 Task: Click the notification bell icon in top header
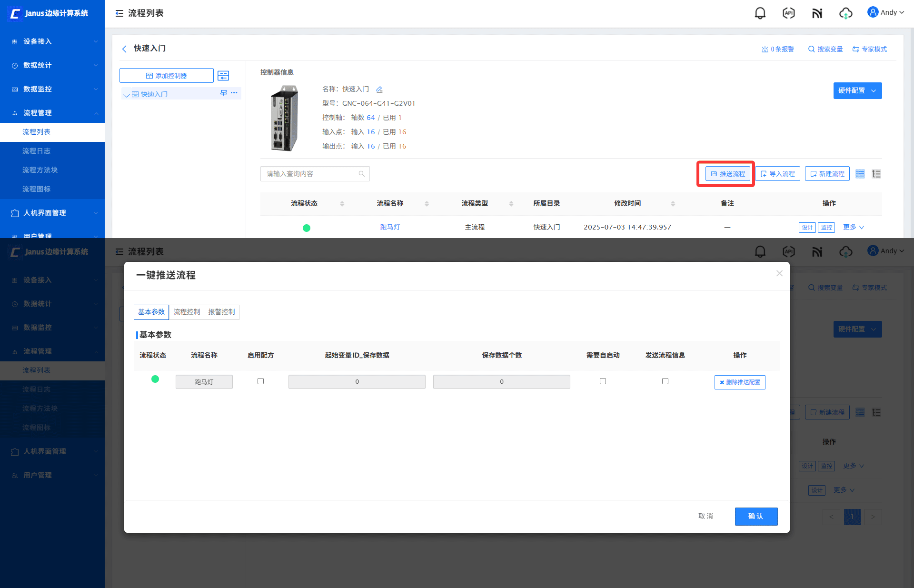coord(760,13)
